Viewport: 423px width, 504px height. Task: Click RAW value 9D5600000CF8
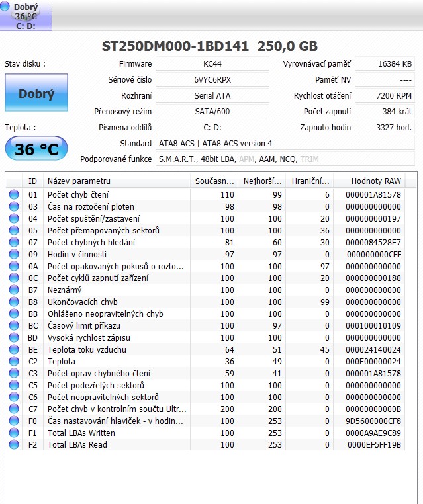[373, 421]
